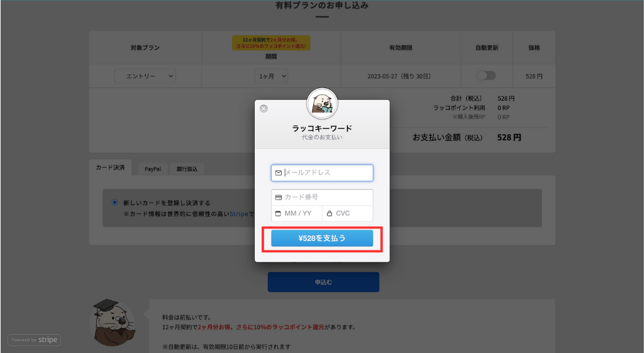Open the 1ヶ月 period dropdown
Viewport: 644px width, 353px height.
click(271, 76)
